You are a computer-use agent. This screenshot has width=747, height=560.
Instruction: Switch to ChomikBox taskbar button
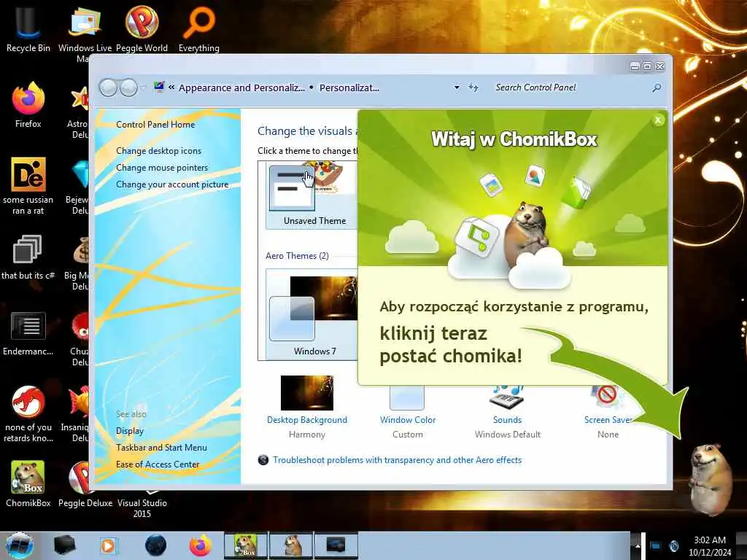247,545
